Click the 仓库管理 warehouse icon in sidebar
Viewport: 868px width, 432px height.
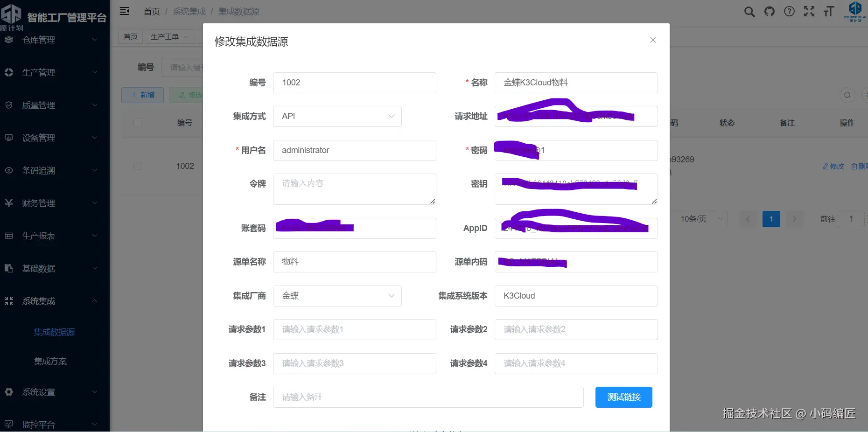[x=9, y=40]
